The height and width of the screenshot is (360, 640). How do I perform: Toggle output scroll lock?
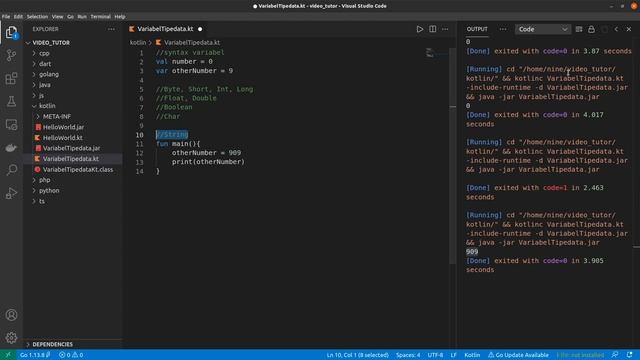pos(591,29)
